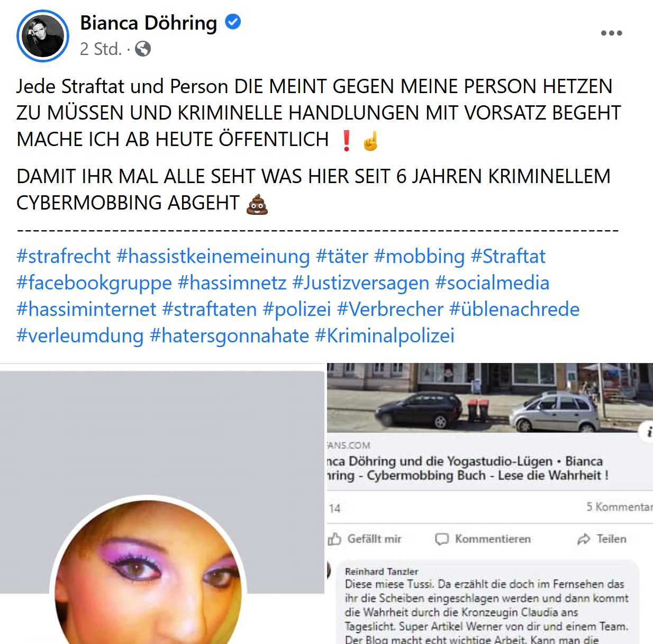The image size is (653, 644).
Task: Click the Teilen share arrow icon
Action: [584, 539]
